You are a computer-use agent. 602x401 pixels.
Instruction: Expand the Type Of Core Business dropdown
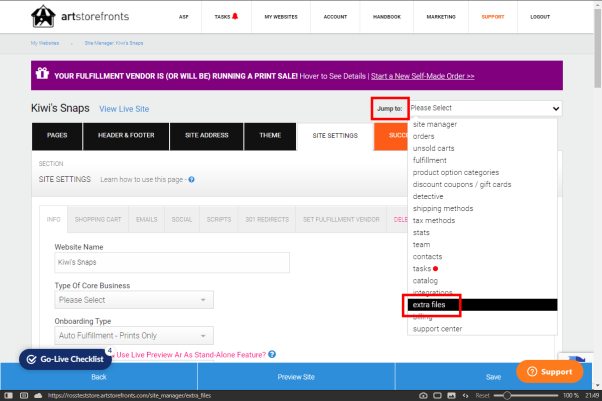point(134,300)
